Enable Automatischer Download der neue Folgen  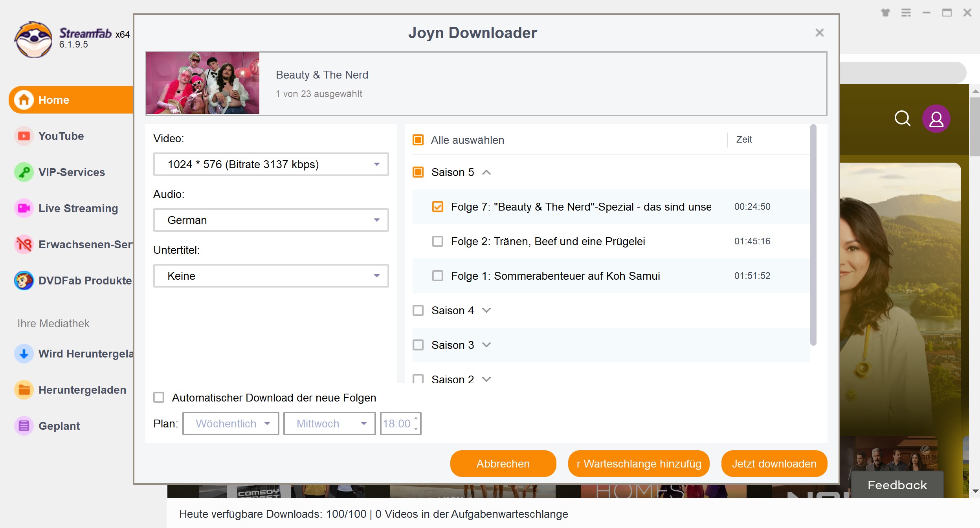click(159, 398)
